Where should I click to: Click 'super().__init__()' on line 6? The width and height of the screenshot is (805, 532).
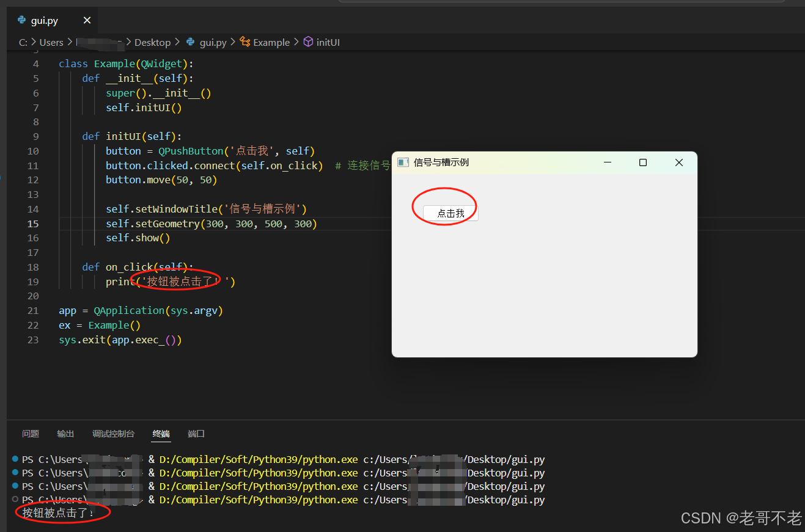pyautogui.click(x=158, y=93)
